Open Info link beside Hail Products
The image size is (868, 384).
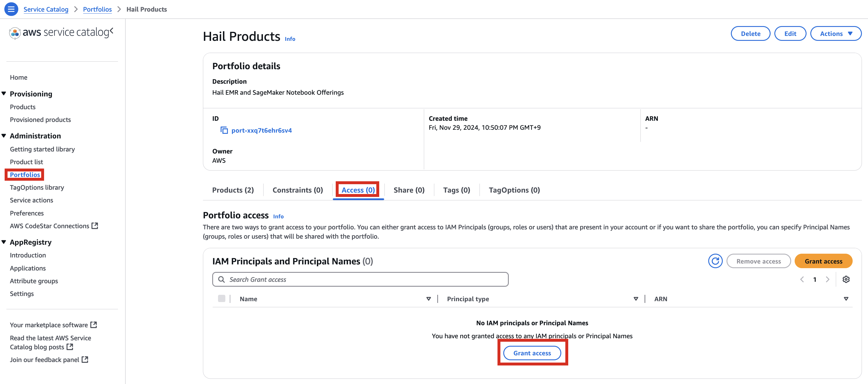point(290,39)
